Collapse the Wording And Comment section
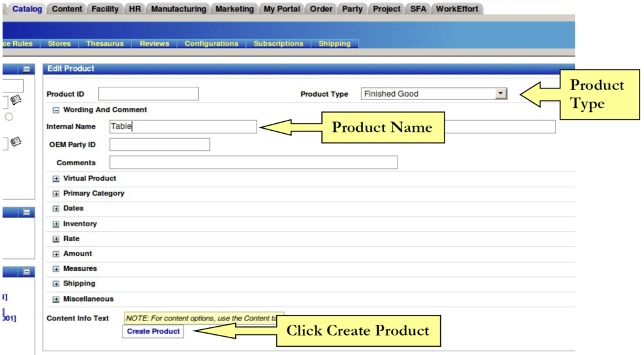Viewport: 644px width, 355px height. coord(56,110)
